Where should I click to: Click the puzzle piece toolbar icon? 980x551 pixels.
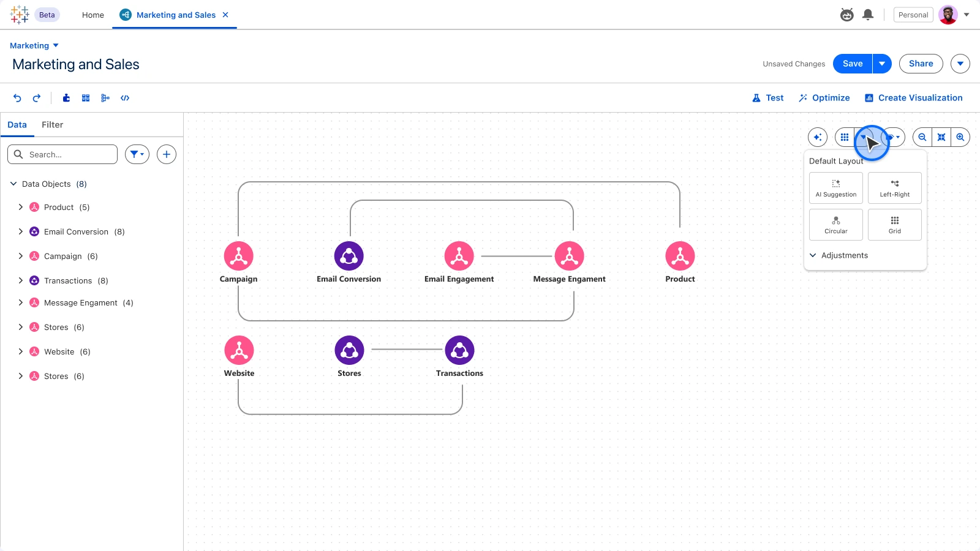(x=66, y=98)
